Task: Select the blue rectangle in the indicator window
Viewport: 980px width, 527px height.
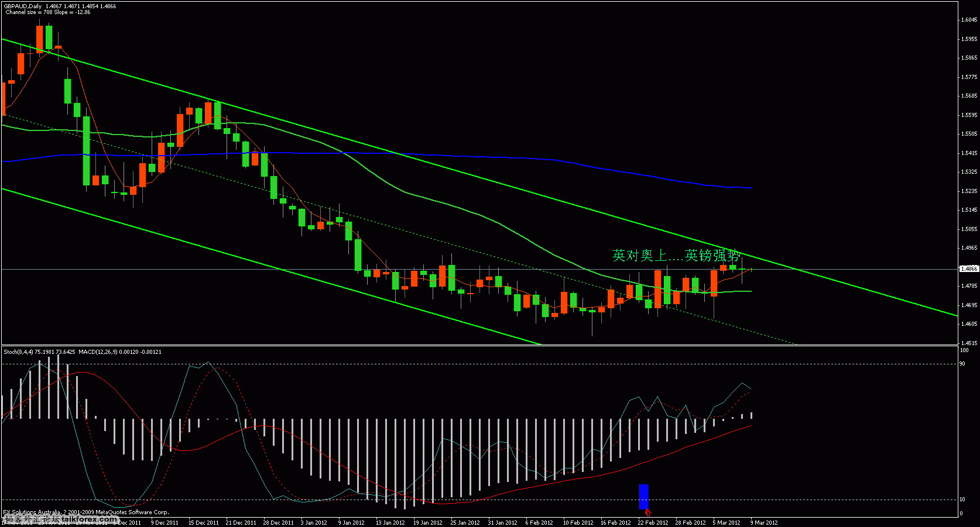Action: (643, 497)
